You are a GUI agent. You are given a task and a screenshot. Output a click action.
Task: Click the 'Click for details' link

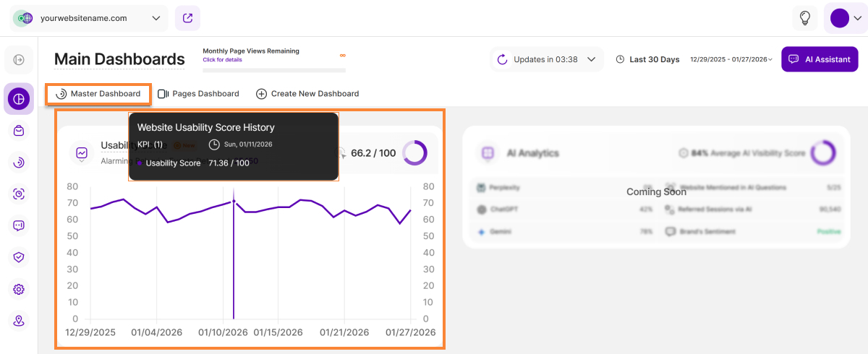pyautogui.click(x=222, y=60)
